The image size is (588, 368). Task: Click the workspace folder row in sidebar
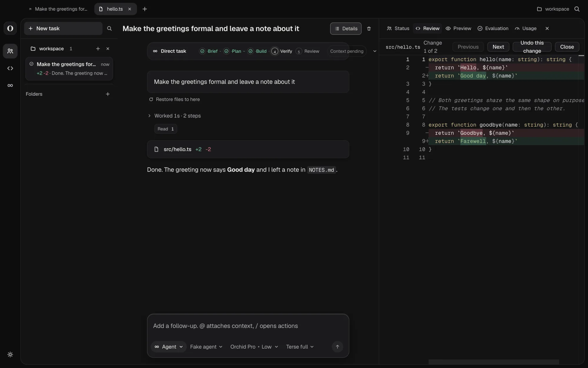point(69,49)
